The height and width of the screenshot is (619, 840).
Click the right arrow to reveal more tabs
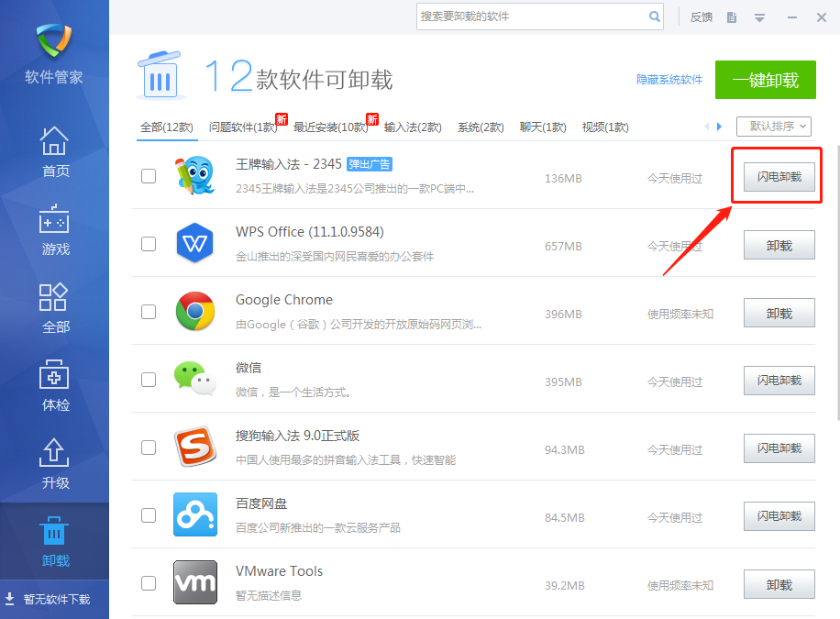pos(720,126)
